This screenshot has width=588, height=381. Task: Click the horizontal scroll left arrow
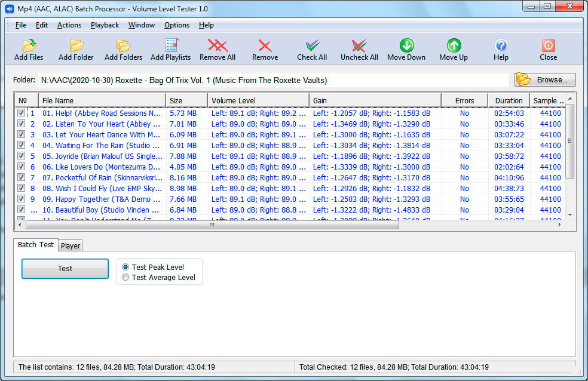point(20,225)
